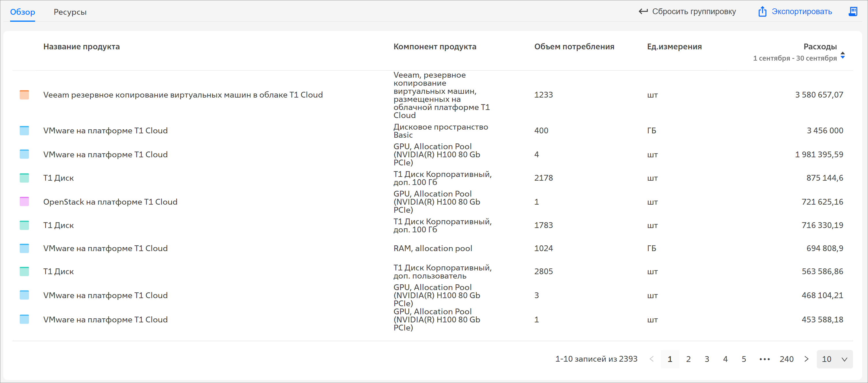Click blue swatch of RAM allocation pool row

coord(24,248)
